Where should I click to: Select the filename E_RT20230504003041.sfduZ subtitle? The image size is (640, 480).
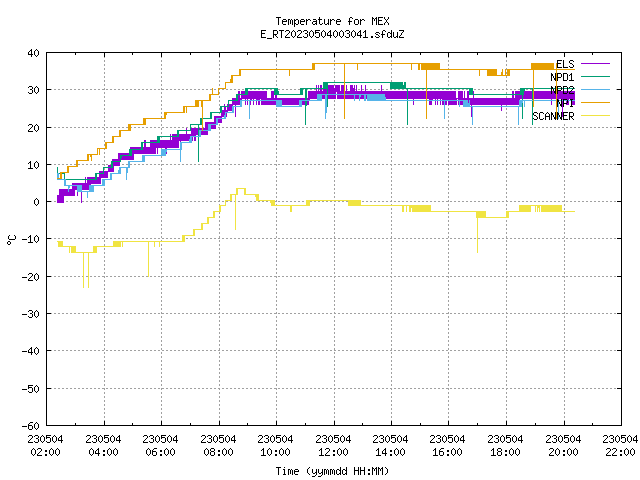coord(332,34)
